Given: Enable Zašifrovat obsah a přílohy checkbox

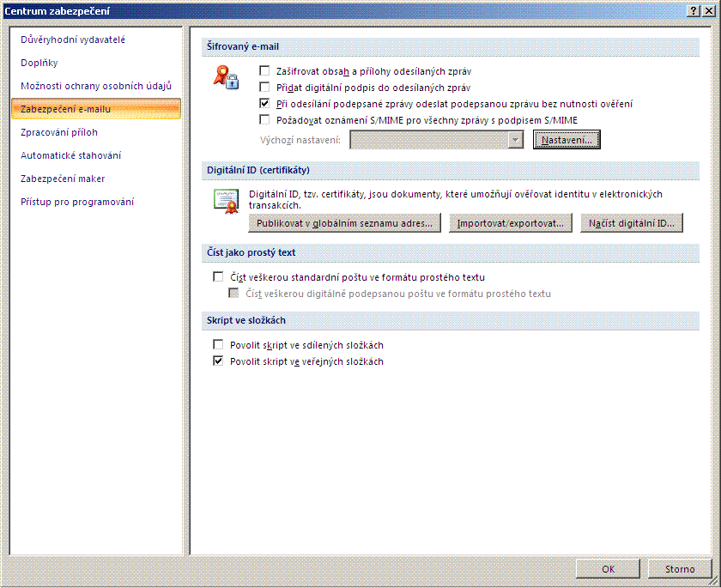Looking at the screenshot, I should pyautogui.click(x=265, y=72).
